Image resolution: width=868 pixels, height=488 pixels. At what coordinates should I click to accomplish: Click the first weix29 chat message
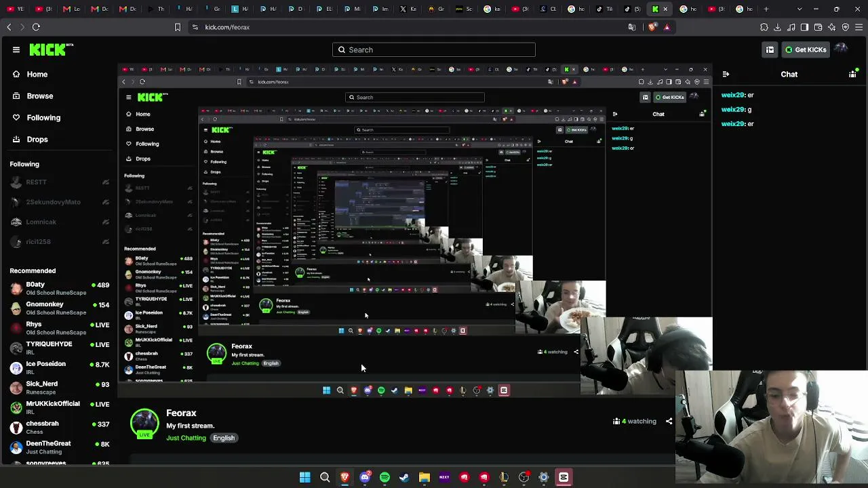[738, 96]
